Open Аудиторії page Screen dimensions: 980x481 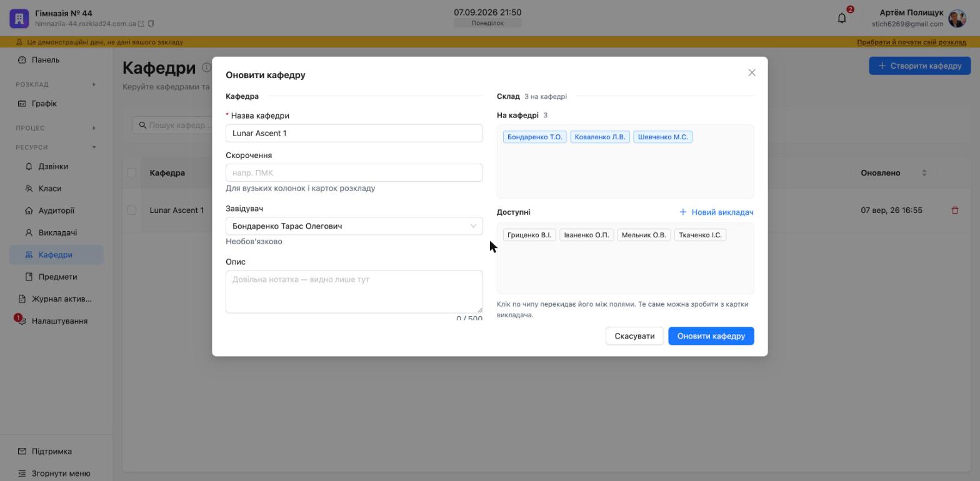56,211
